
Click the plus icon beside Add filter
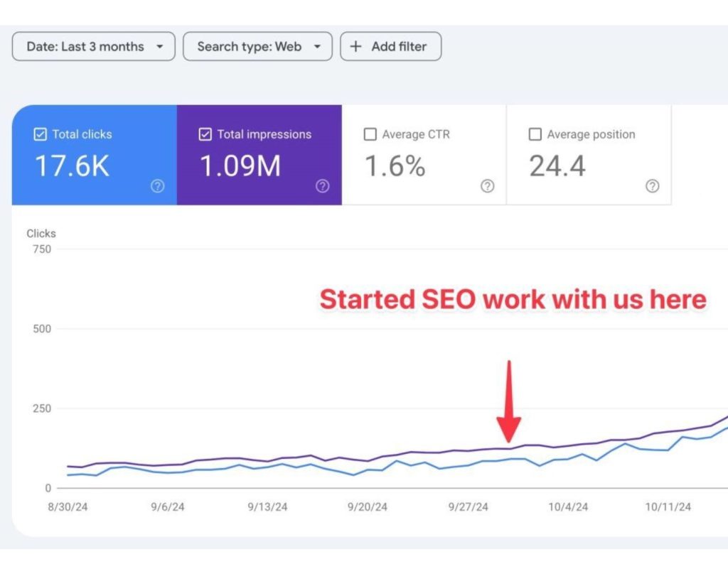click(x=356, y=47)
